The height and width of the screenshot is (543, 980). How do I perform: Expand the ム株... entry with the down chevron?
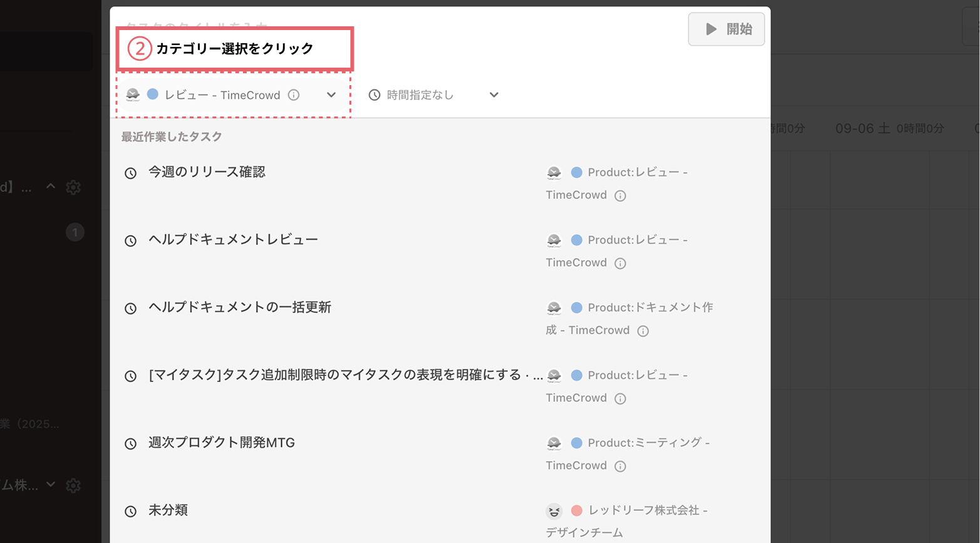(51, 485)
